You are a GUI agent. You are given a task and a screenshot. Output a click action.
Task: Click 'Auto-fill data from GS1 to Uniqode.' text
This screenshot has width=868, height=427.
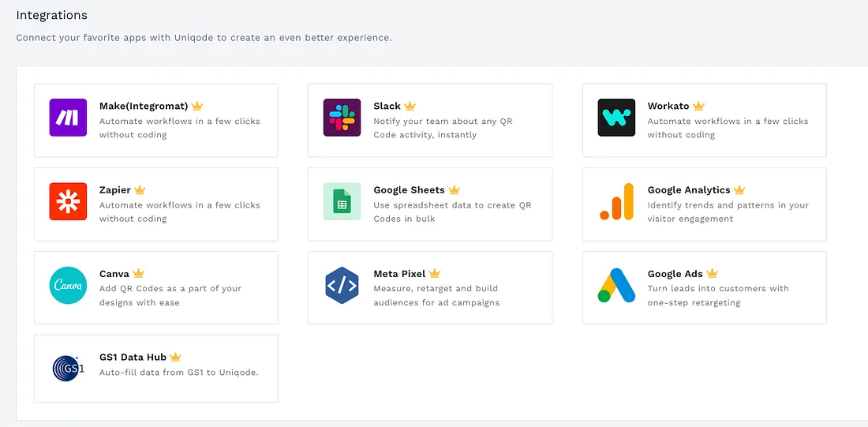[x=179, y=373]
